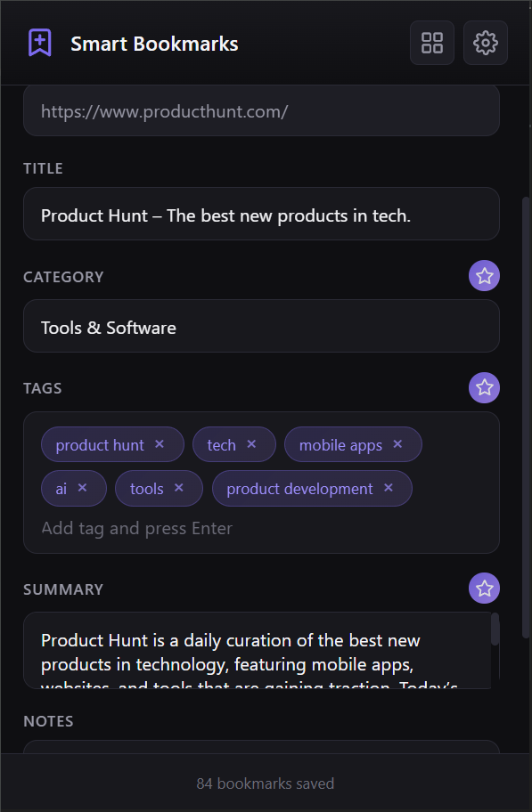Click the 'Tools & Software' category field
The image size is (532, 812).
click(261, 327)
